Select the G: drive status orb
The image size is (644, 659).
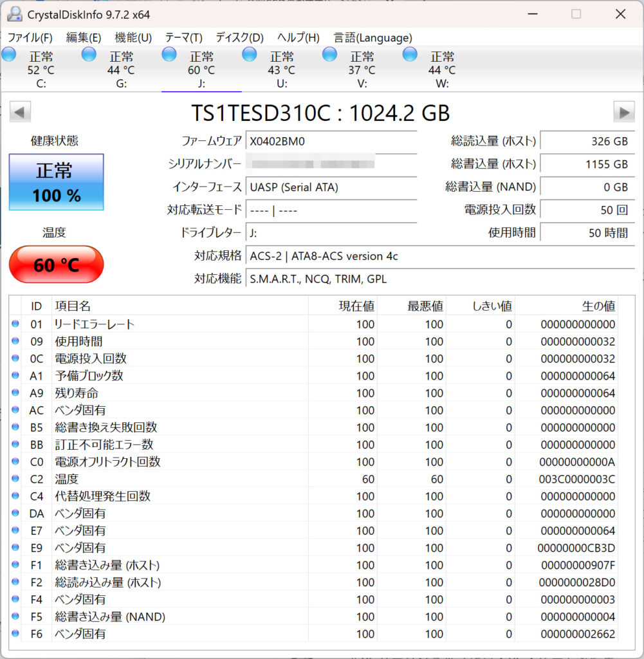pyautogui.click(x=89, y=55)
